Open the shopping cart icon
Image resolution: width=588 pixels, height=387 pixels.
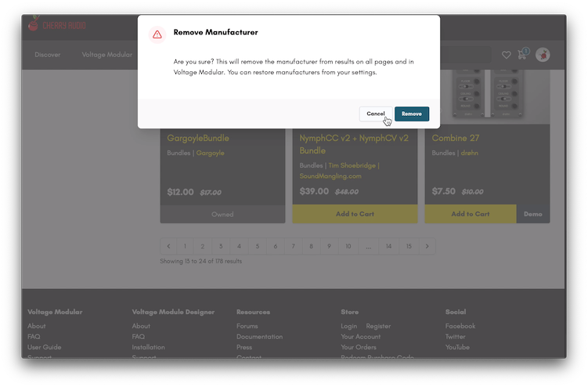pos(522,54)
